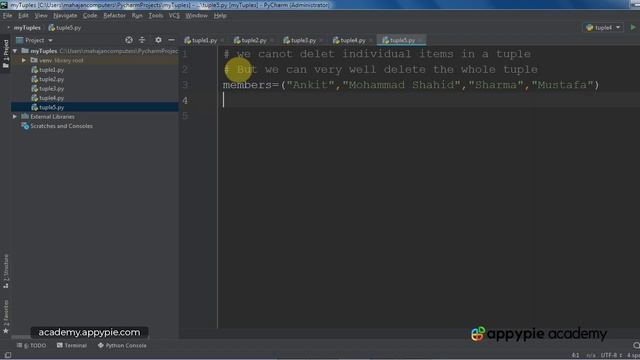Toggle the Project tool window side tab
640x360 pixels.
(6, 55)
